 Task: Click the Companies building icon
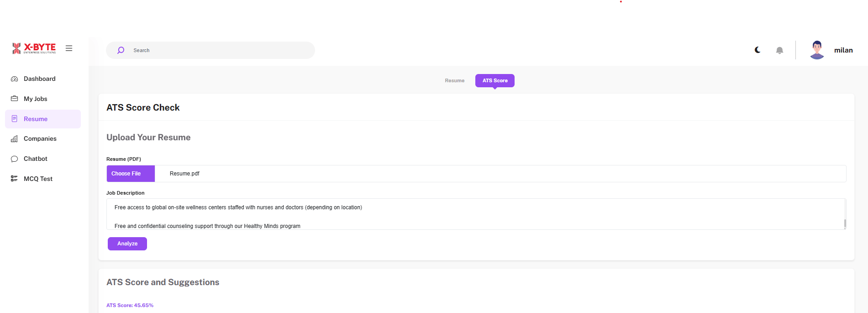coord(15,139)
